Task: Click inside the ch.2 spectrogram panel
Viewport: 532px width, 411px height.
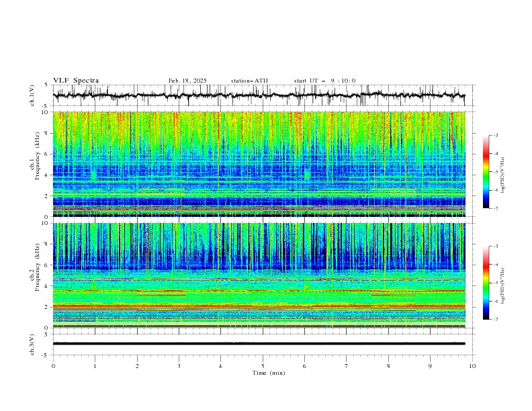Action: pyautogui.click(x=259, y=275)
